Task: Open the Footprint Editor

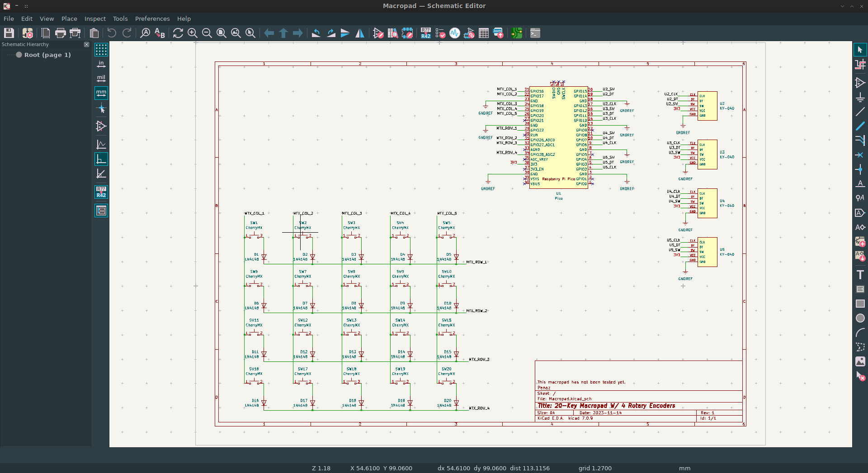Action: point(407,33)
